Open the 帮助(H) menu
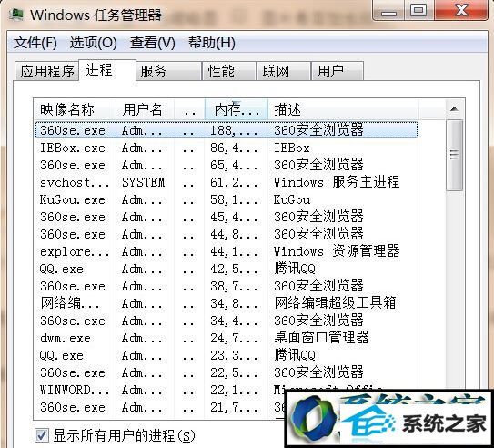The width and height of the screenshot is (494, 448). 212,43
